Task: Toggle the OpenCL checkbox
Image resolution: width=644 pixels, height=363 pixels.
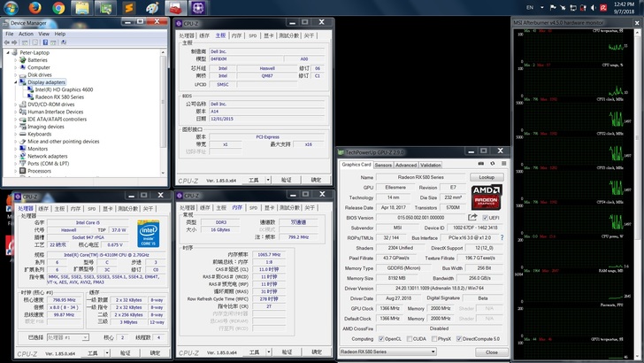Action: click(381, 338)
